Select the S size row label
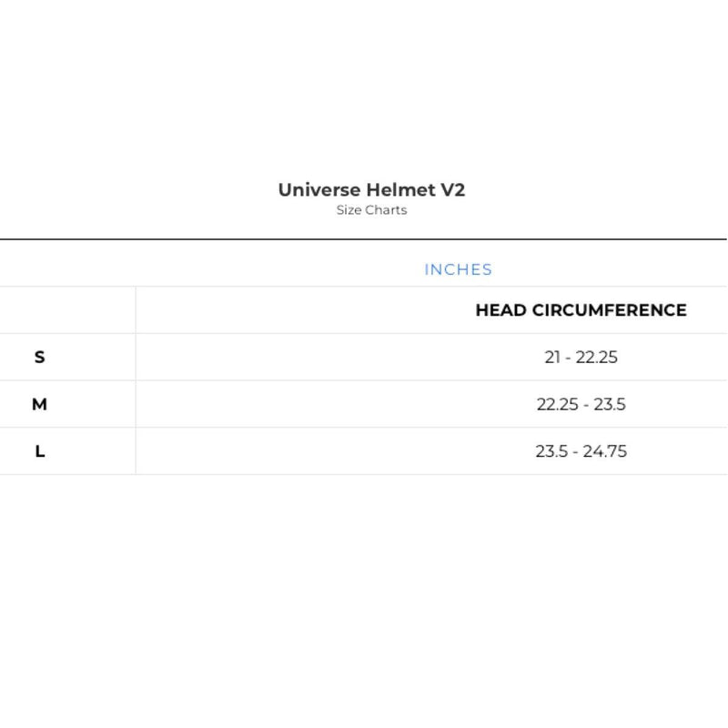The width and height of the screenshot is (728, 728). click(x=39, y=358)
